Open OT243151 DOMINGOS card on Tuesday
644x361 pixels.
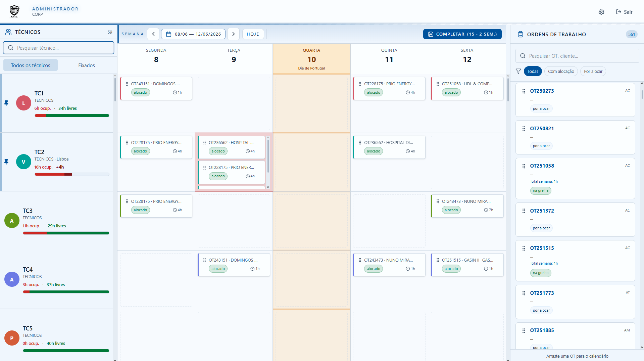coord(234,265)
